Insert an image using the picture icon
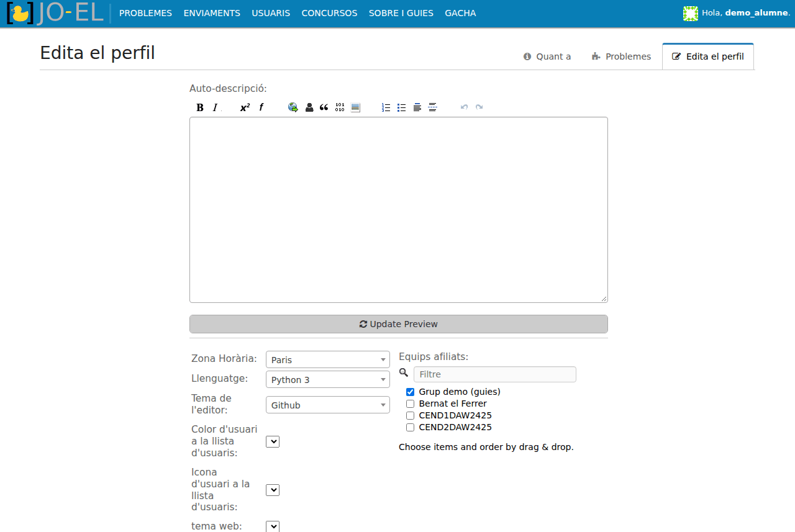 pos(355,107)
